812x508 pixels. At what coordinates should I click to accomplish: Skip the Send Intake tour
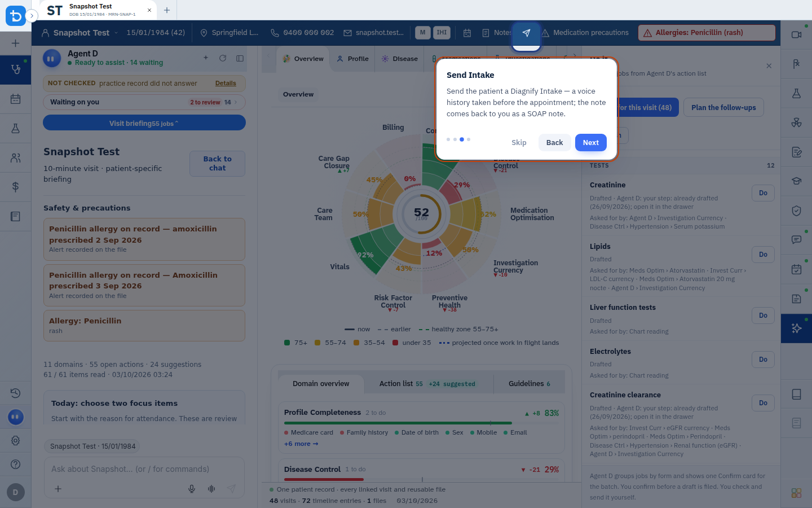519,143
